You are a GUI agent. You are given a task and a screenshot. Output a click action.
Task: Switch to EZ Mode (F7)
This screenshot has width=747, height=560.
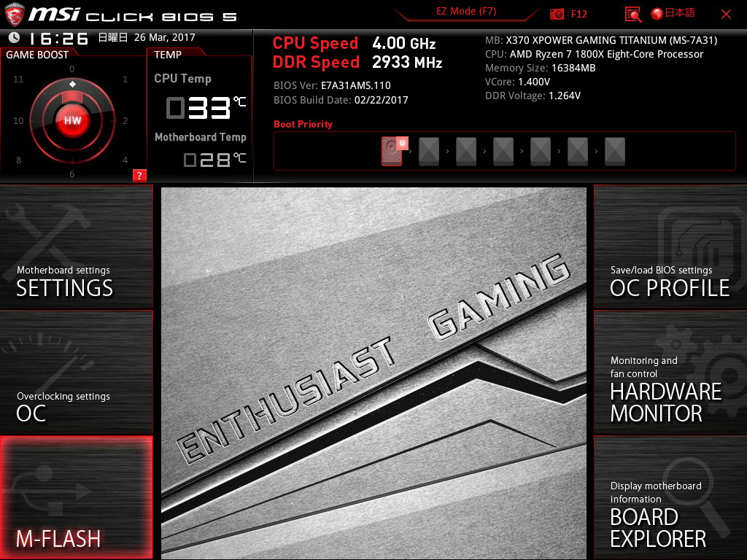click(x=466, y=12)
